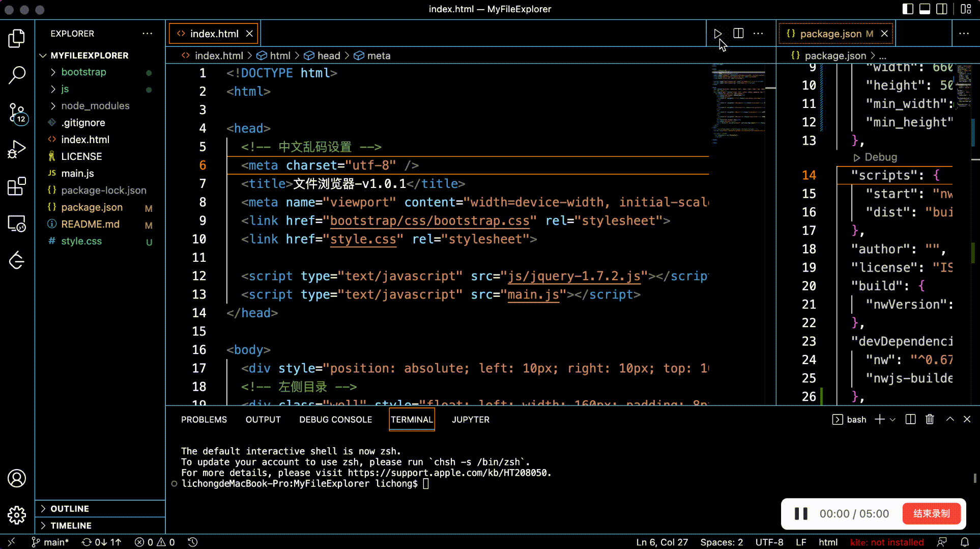Image resolution: width=980 pixels, height=549 pixels.
Task: Close the package.json tab
Action: (884, 34)
